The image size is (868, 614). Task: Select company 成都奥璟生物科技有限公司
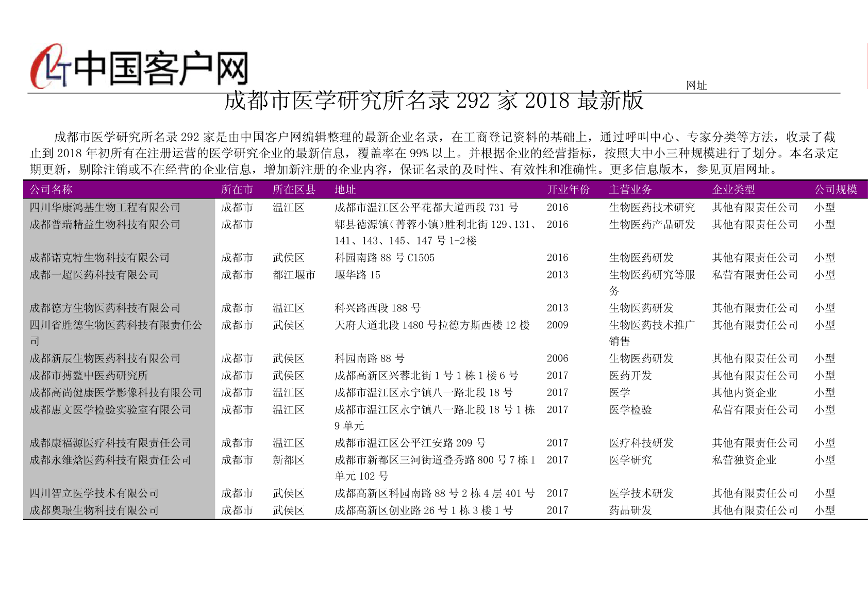[94, 510]
